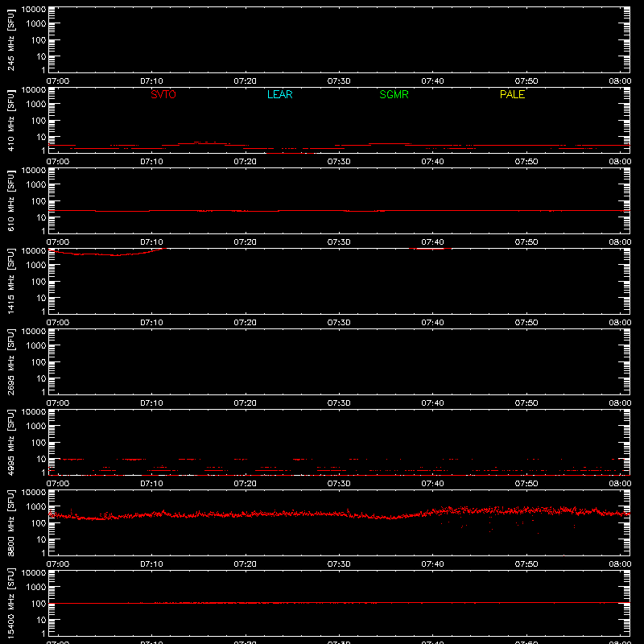Select the 15400 MHz [SFU] axis title

point(10,603)
